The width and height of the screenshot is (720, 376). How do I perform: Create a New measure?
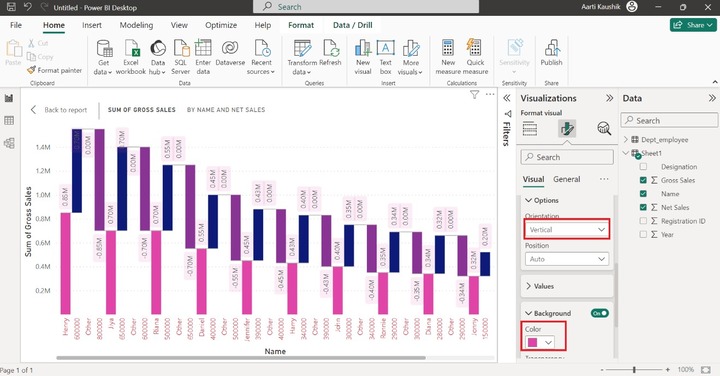coord(448,48)
